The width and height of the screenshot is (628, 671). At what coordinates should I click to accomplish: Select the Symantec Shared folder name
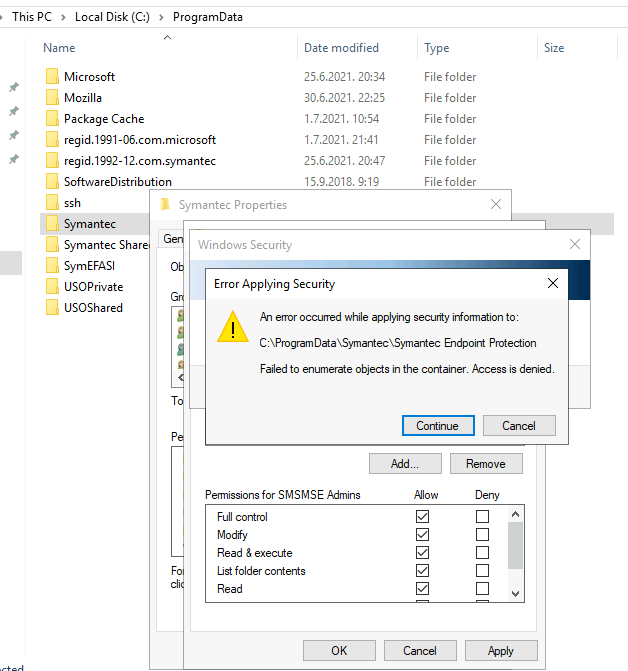(x=106, y=244)
